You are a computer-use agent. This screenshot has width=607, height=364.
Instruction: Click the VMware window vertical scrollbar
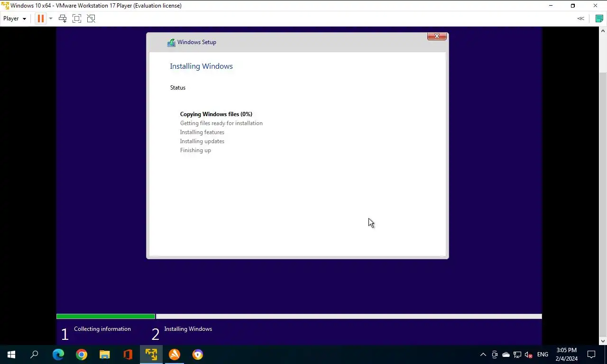click(x=603, y=204)
